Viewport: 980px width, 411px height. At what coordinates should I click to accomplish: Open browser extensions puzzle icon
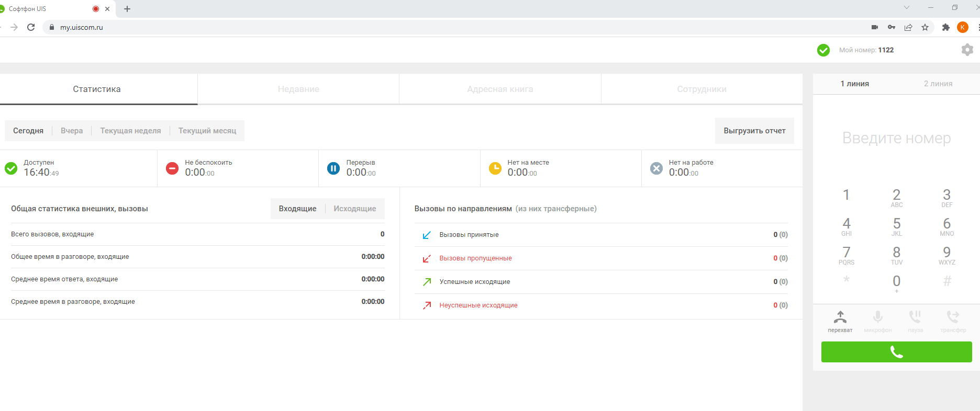[945, 27]
